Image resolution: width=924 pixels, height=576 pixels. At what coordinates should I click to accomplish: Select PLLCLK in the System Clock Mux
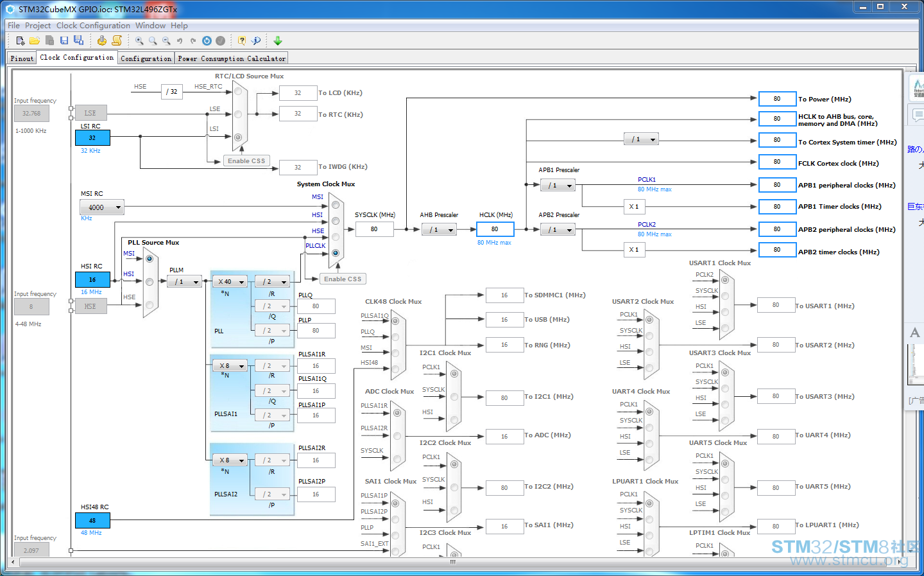[335, 253]
